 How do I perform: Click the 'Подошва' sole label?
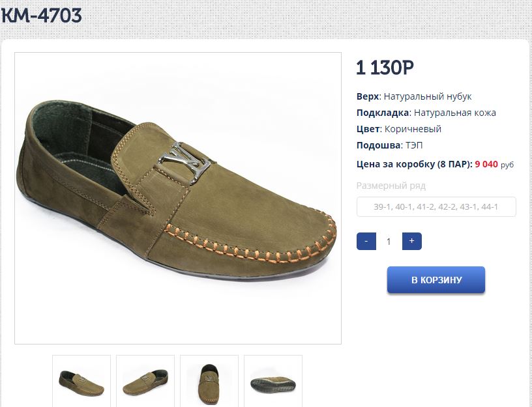(x=377, y=145)
